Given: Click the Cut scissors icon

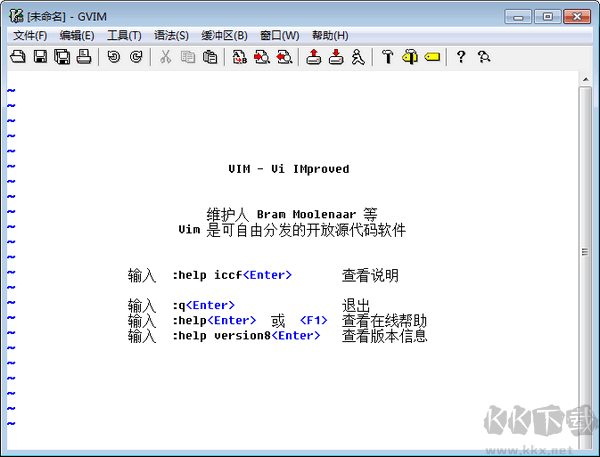Looking at the screenshot, I should coord(165,57).
